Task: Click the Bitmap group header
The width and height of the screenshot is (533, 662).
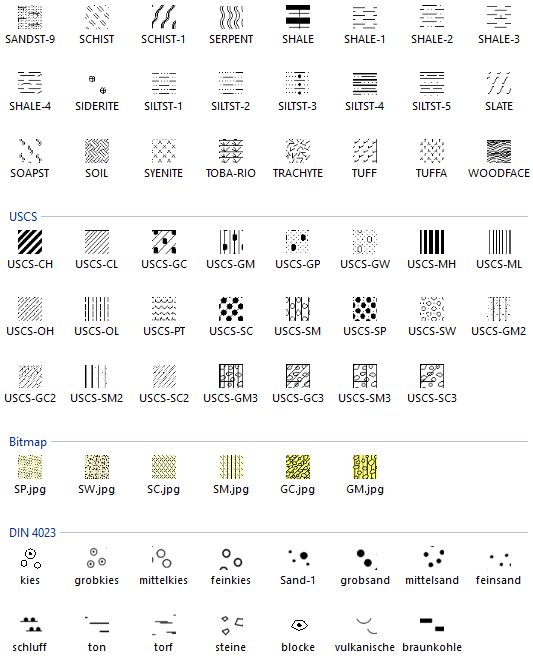Action: click(28, 442)
